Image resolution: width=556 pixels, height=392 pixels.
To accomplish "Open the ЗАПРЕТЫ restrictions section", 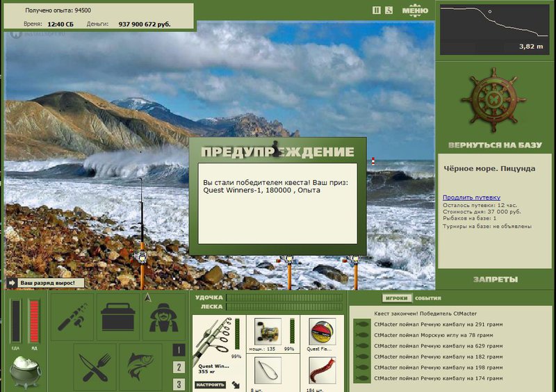I will click(x=496, y=279).
